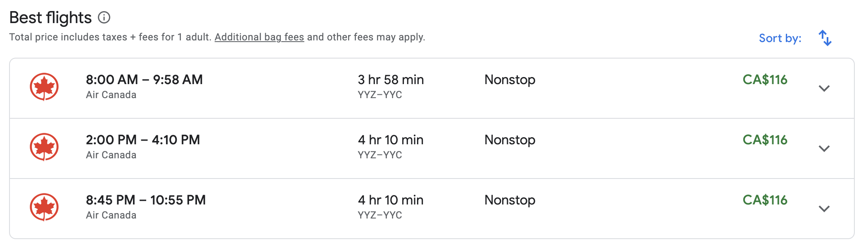Click the Best flights heading

point(50,18)
